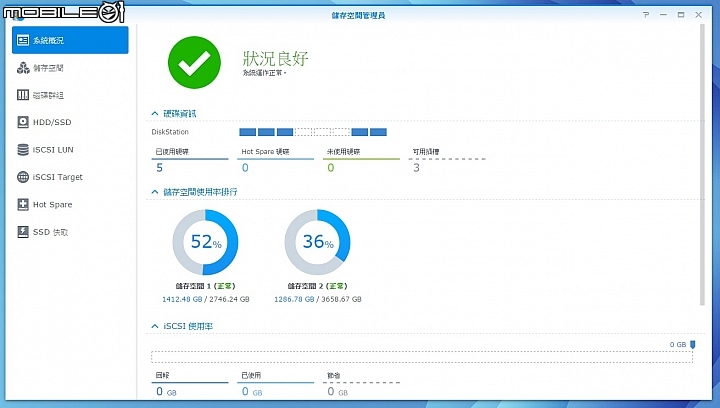Click the first DiskStation disk slot
This screenshot has width=720, height=408.
(x=248, y=132)
